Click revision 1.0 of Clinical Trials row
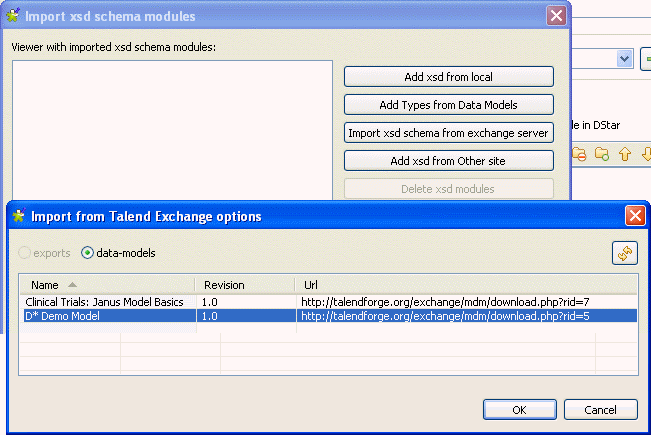This screenshot has height=435, width=651. pos(247,302)
